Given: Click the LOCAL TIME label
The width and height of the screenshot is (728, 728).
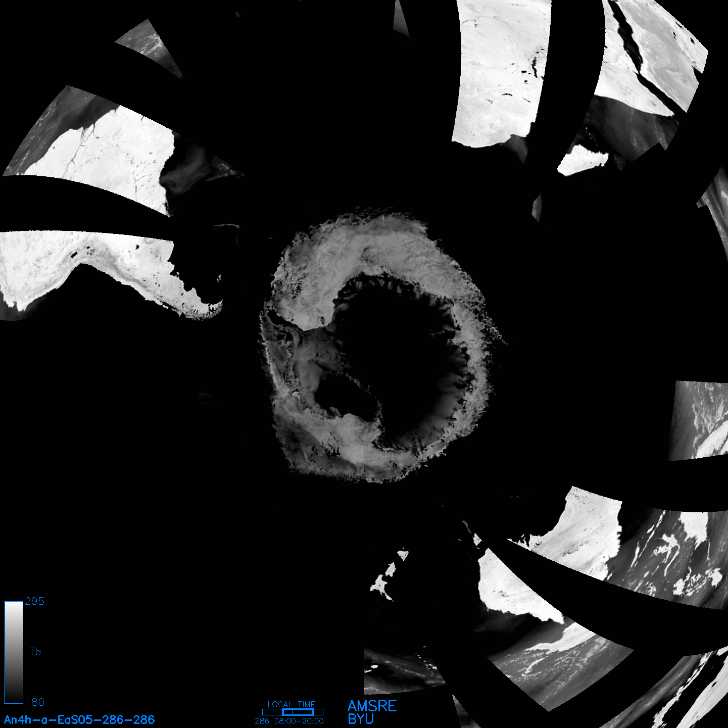Looking at the screenshot, I should coord(292,704).
